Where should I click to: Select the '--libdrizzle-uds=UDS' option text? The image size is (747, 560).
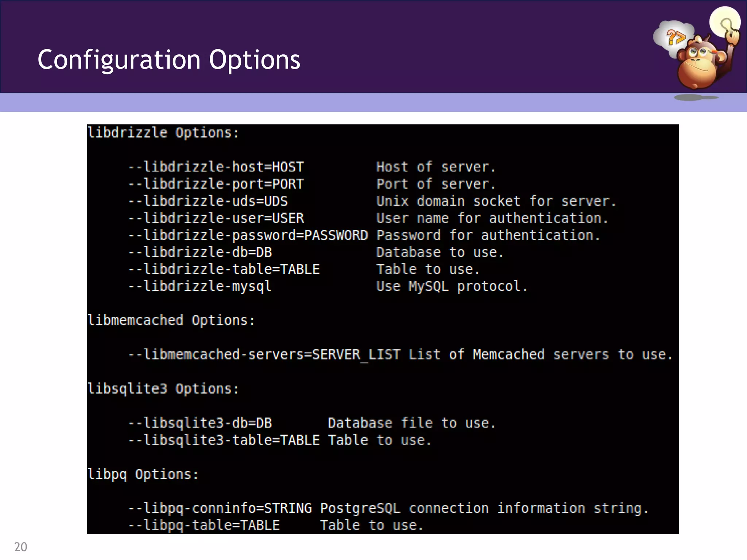click(208, 201)
